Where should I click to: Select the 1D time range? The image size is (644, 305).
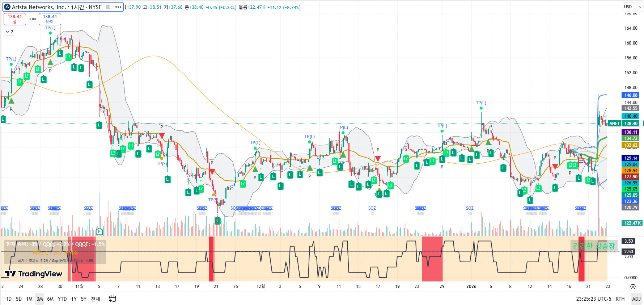click(x=9, y=299)
